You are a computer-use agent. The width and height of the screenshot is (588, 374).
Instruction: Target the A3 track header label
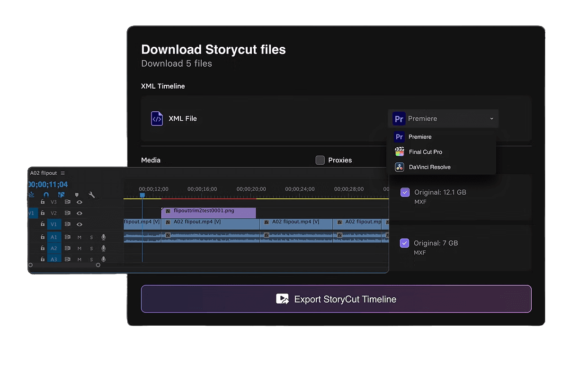point(54,259)
